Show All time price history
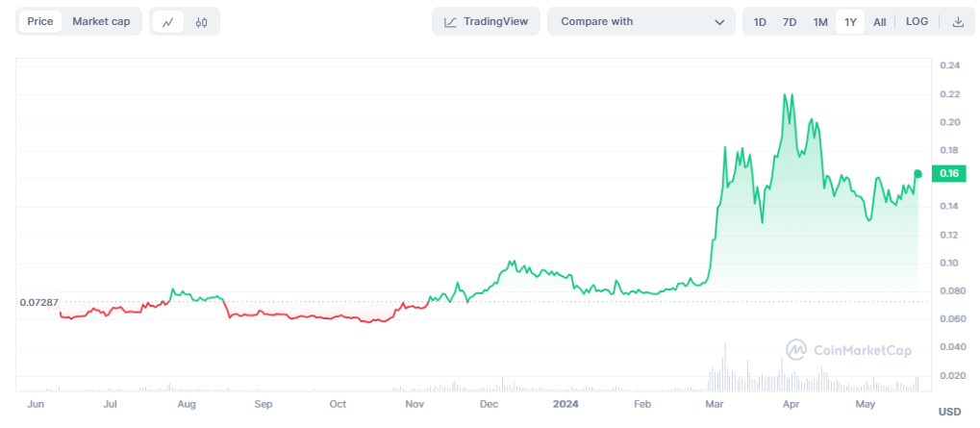 (879, 21)
